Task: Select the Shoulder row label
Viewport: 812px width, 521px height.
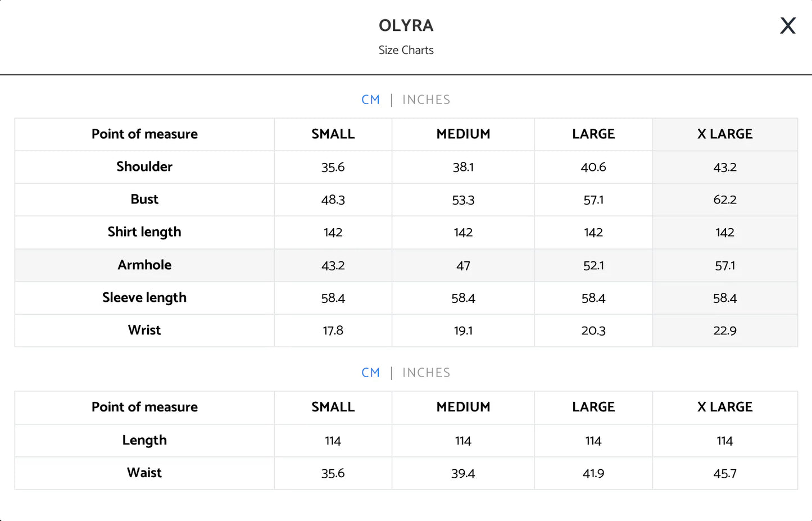Action: point(144,167)
